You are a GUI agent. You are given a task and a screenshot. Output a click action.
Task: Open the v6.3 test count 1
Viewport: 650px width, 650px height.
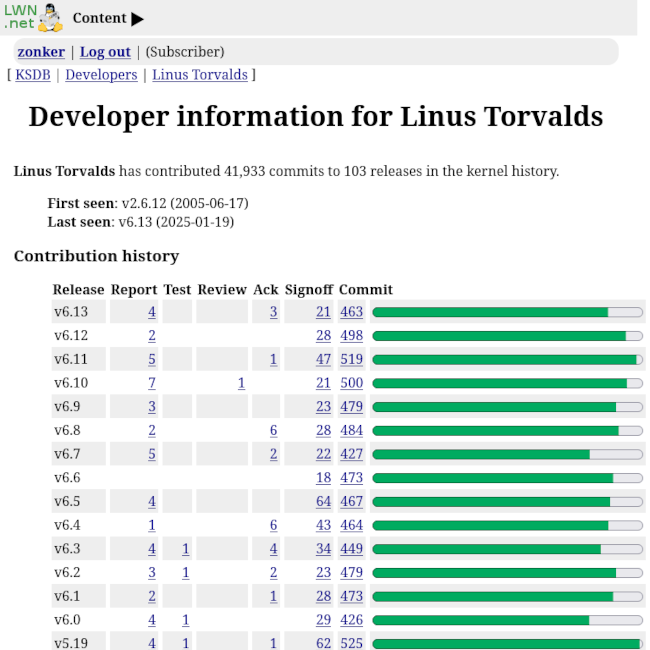pyautogui.click(x=185, y=549)
